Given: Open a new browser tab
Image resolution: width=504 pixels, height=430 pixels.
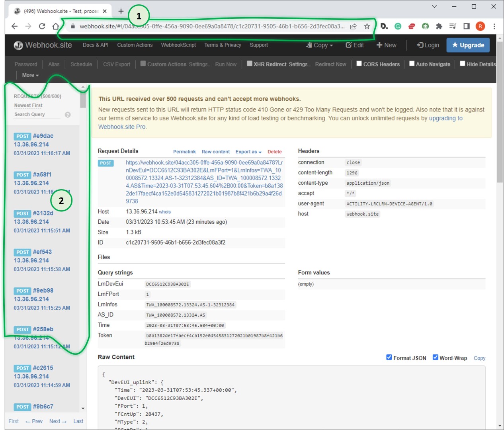Looking at the screenshot, I should 121,11.
